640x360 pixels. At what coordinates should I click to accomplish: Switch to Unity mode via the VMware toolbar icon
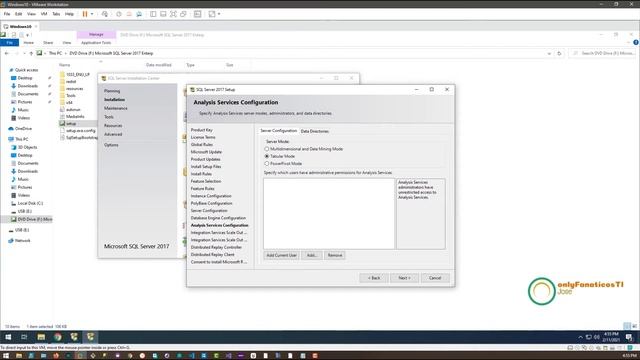pos(183,14)
